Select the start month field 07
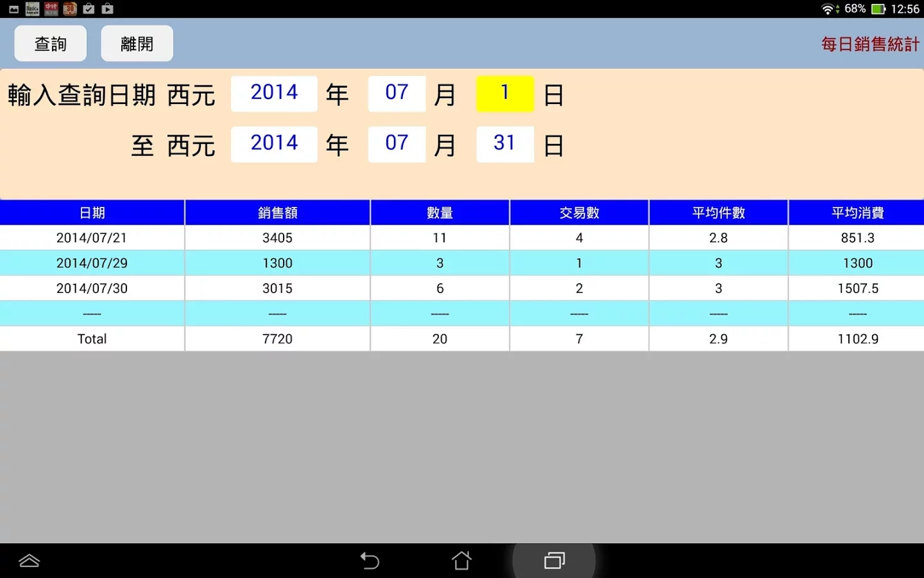 (397, 94)
